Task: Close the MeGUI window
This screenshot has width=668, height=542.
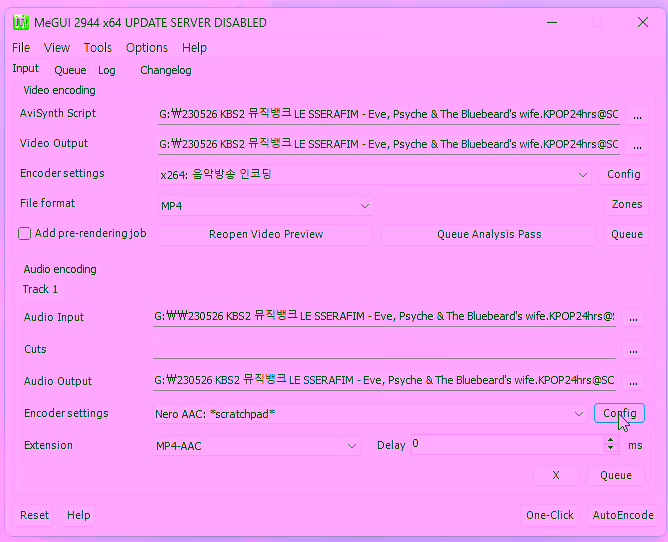Action: [x=642, y=22]
